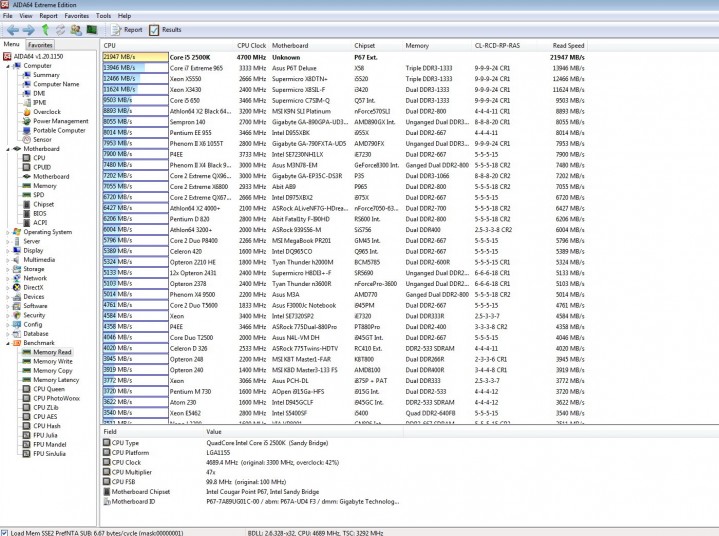Viewport: 719px width, 536px height.
Task: Open the Report toolbar button
Action: coord(127,30)
